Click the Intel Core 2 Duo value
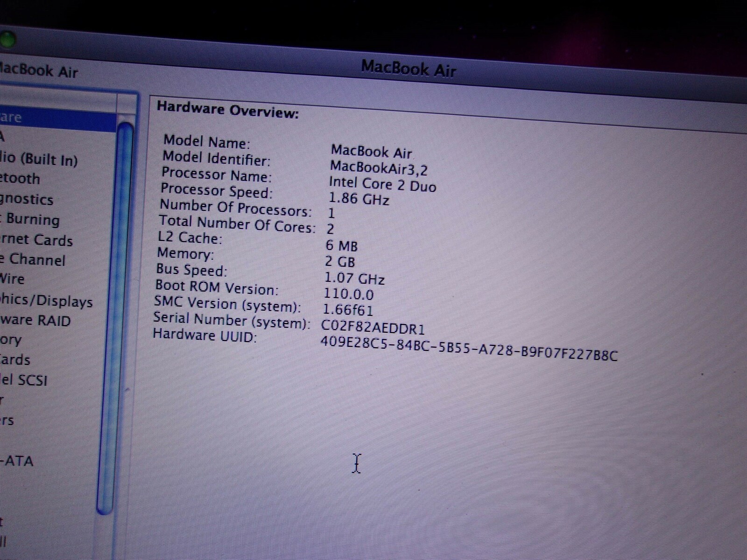 (x=382, y=184)
